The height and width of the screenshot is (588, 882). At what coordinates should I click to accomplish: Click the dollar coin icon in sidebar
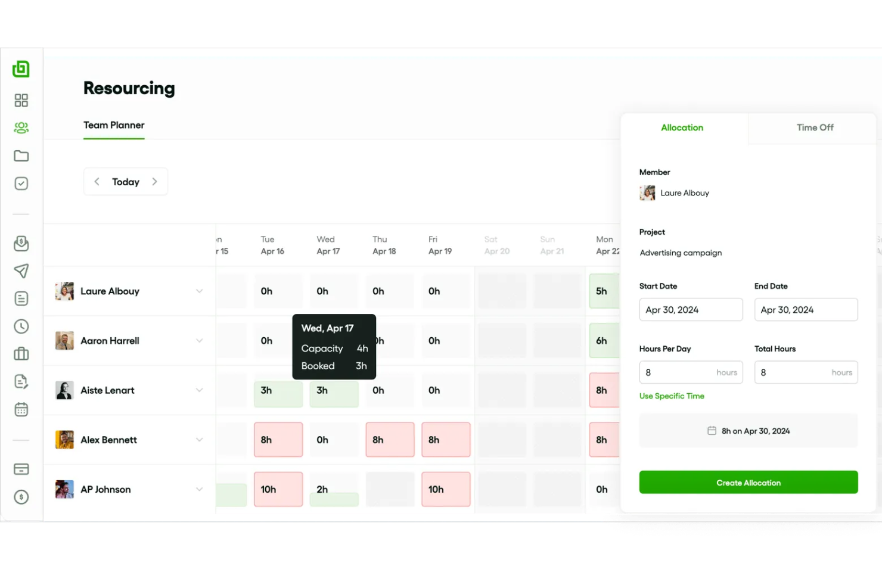click(21, 497)
